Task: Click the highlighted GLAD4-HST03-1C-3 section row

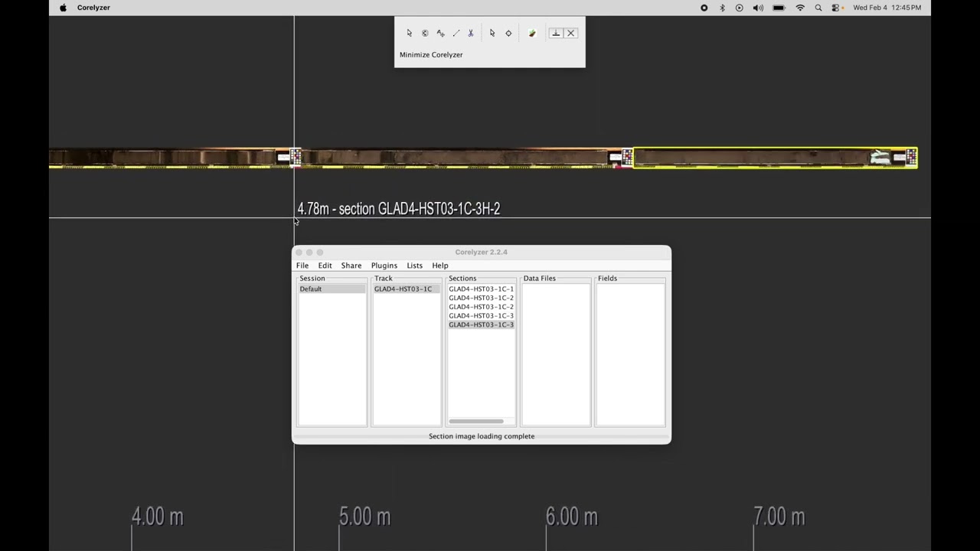Action: (x=481, y=324)
